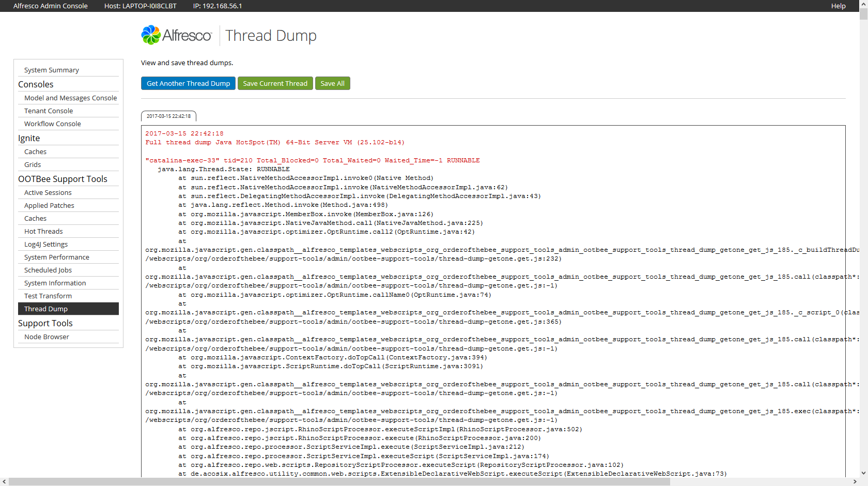Viewport: 868px width, 486px height.
Task: Open Help in the top bar
Action: [x=838, y=6]
